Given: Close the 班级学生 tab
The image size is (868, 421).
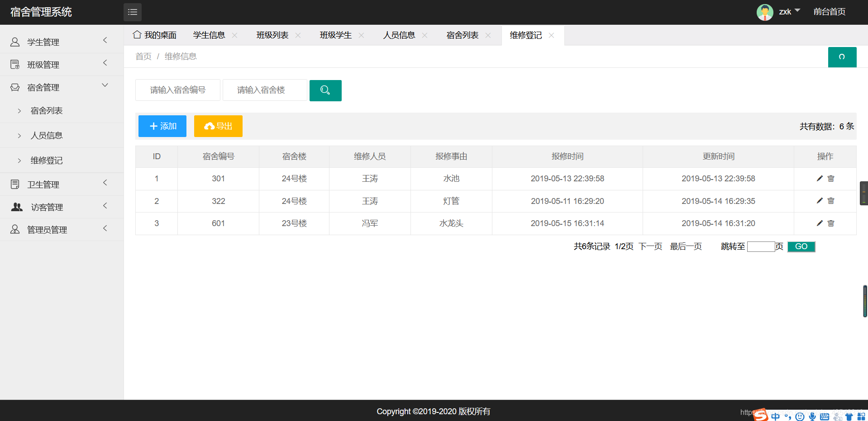Looking at the screenshot, I should (x=362, y=35).
